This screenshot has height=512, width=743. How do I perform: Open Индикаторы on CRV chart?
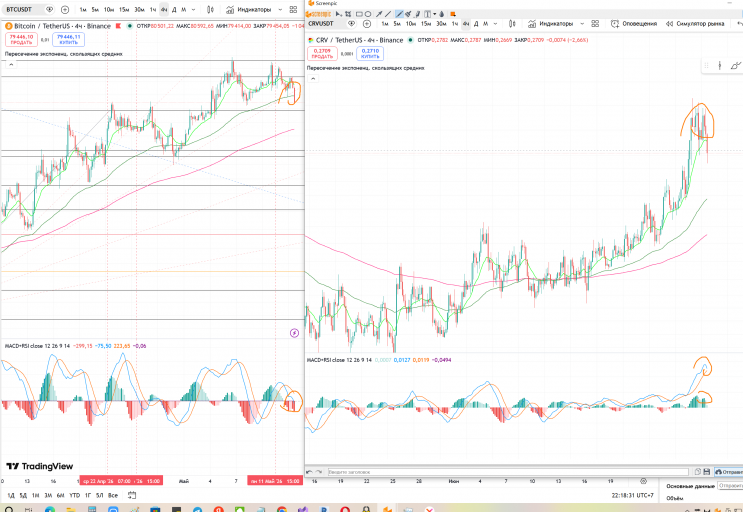tap(550, 24)
